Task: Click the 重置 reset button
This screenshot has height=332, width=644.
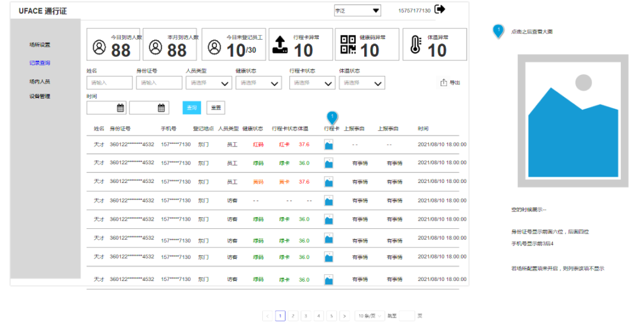Action: coord(216,108)
